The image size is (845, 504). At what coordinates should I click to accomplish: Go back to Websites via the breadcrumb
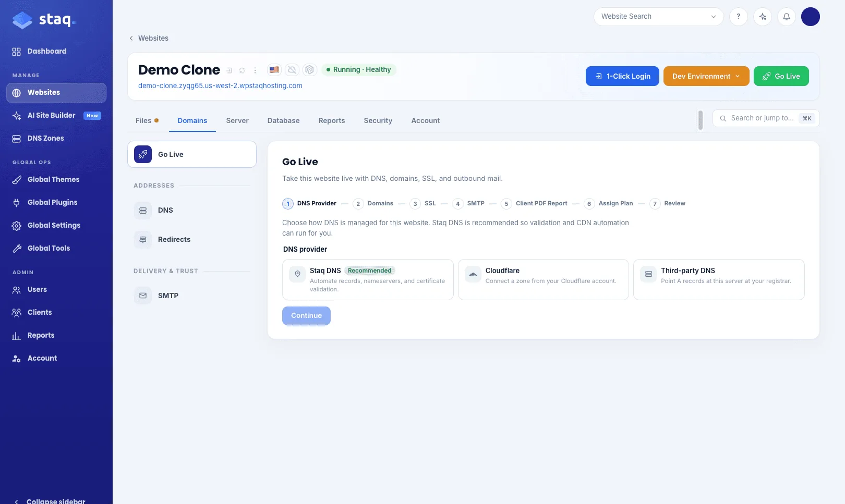pyautogui.click(x=149, y=38)
